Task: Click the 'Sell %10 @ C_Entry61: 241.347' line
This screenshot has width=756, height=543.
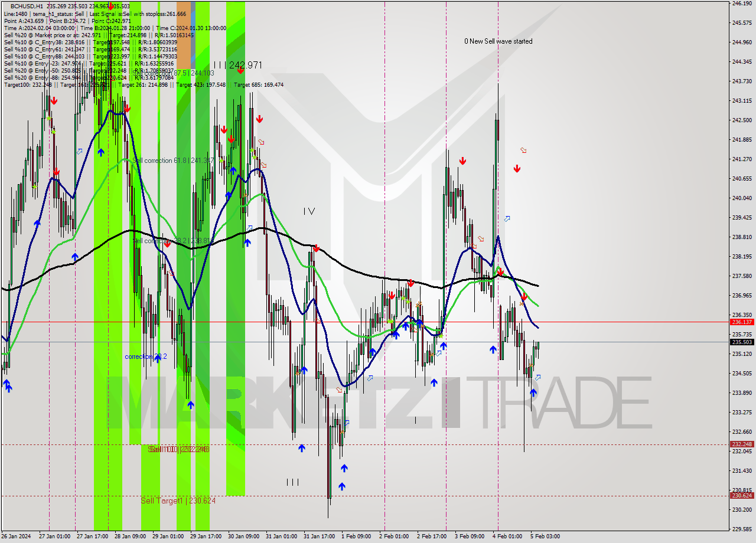Action: [x=90, y=49]
